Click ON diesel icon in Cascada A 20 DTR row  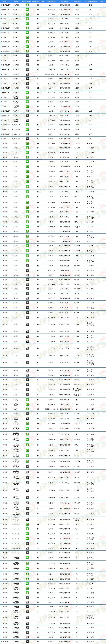(27, 548)
